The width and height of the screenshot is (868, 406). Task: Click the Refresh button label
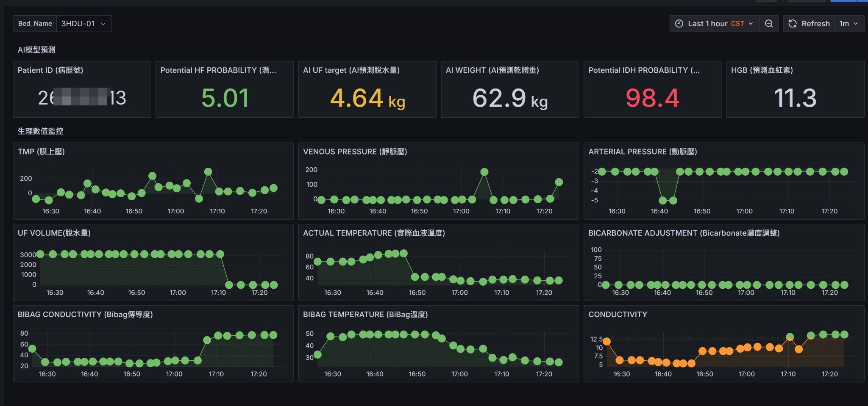click(815, 24)
